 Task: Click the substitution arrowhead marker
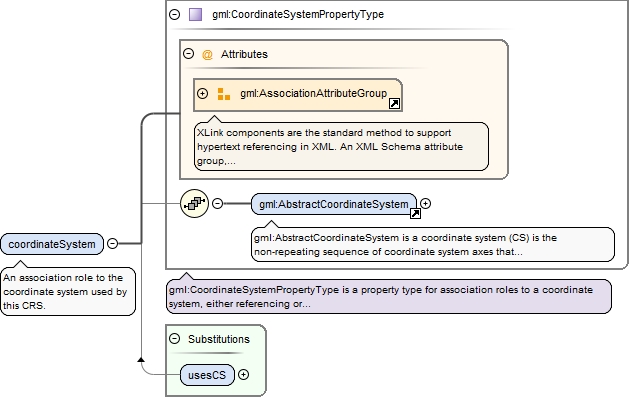[x=141, y=359]
